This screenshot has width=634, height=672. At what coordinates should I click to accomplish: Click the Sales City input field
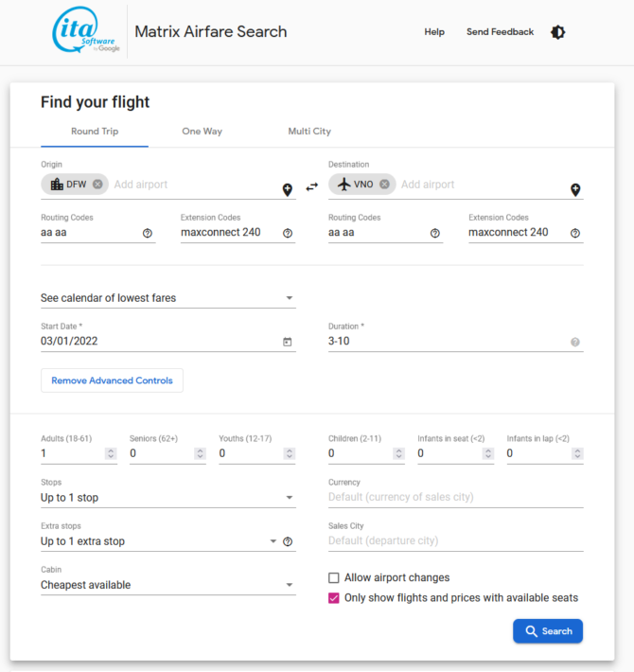[x=456, y=540]
